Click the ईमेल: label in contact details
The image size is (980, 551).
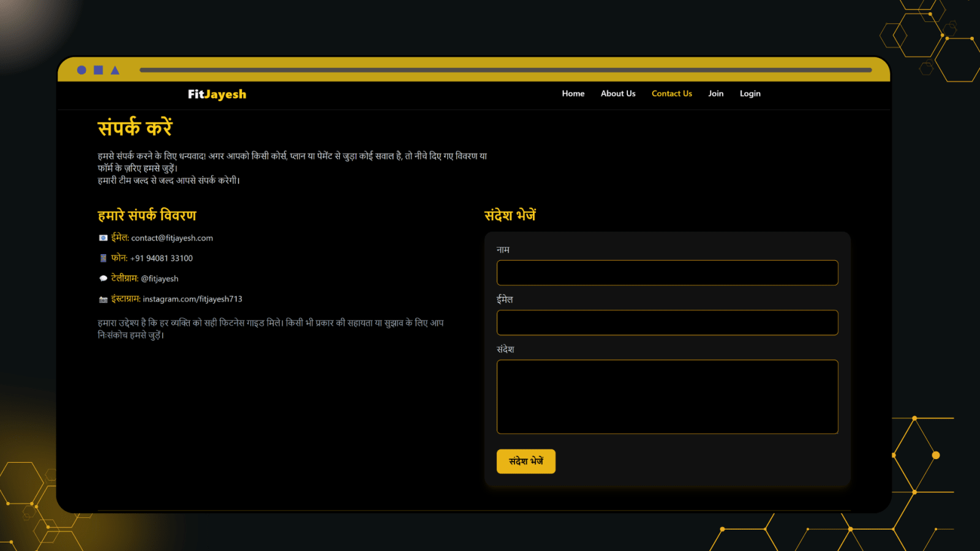(x=120, y=238)
